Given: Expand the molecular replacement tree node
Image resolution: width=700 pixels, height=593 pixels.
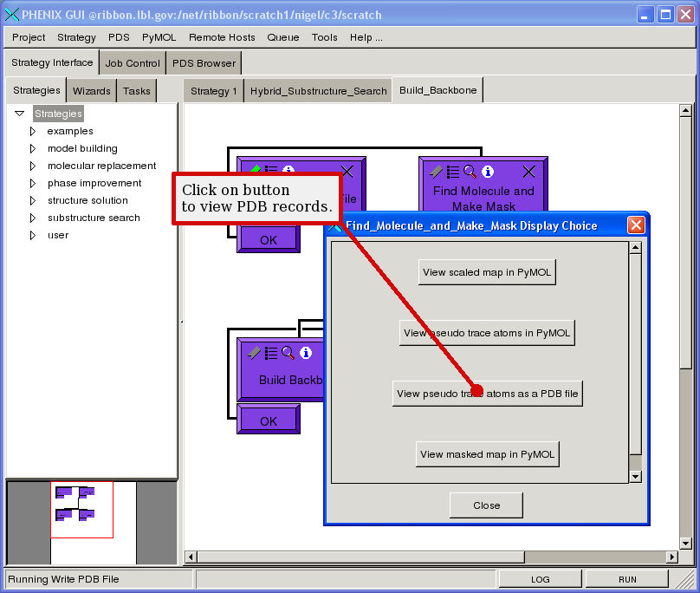Looking at the screenshot, I should point(33,166).
